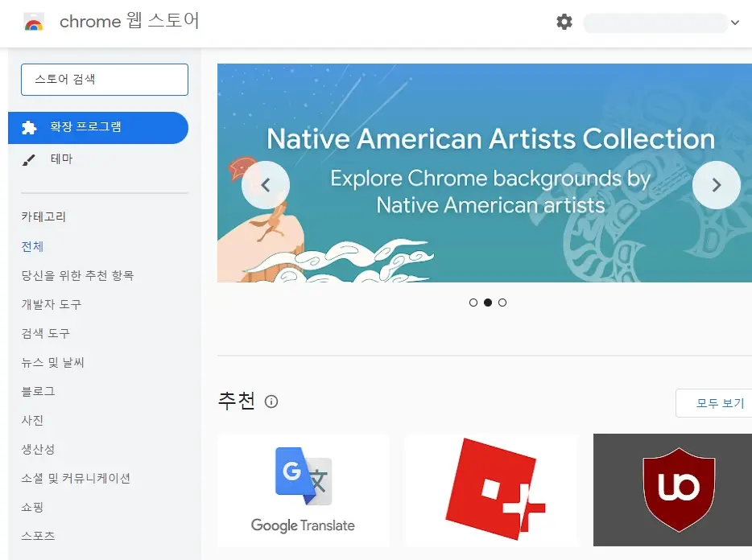Viewport: 752px width, 560px height.
Task: Go to next banner slide
Action: point(717,185)
